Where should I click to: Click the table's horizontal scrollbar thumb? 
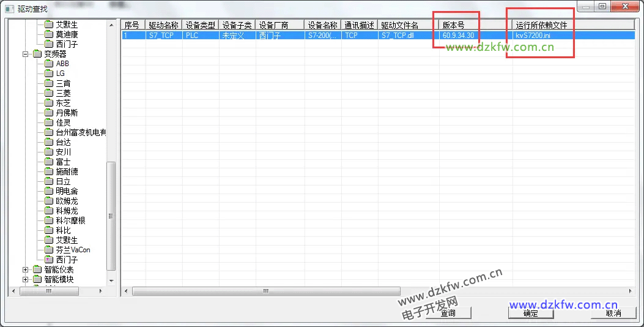(266, 291)
